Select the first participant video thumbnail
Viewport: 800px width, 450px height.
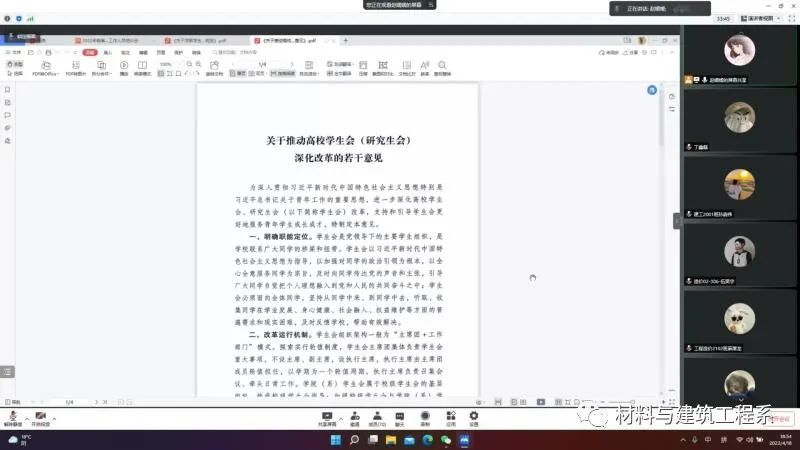click(x=739, y=55)
